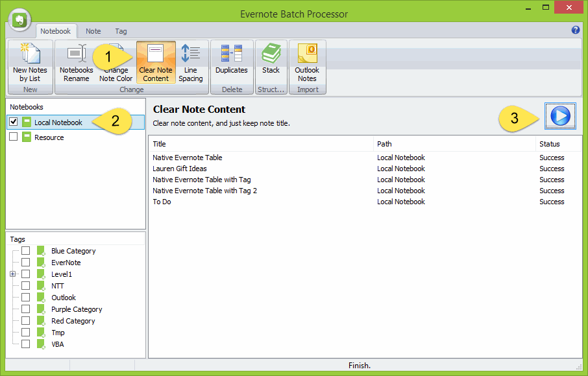
Task: Select the To Do note row
Action: coord(365,202)
